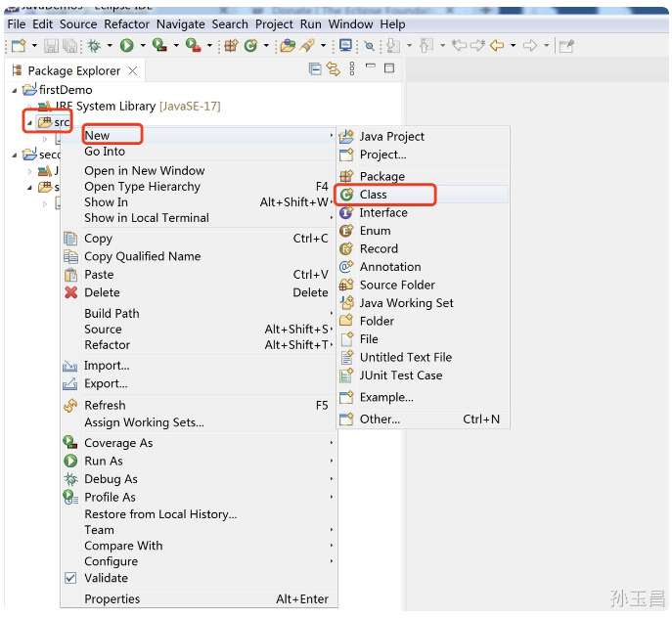This screenshot has height=618, width=672.
Task: Collapse the src folder under firstDemo
Action: pyautogui.click(x=29, y=123)
